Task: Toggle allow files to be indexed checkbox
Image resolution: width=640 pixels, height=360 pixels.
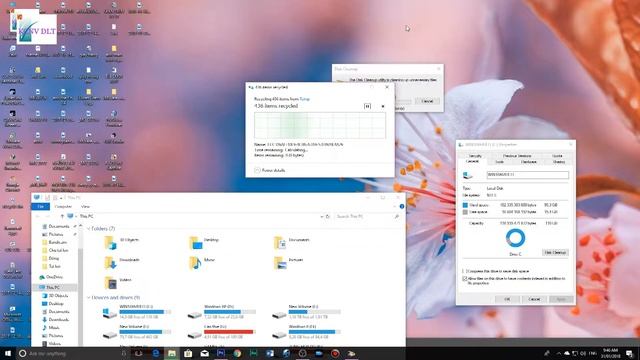Action: [x=464, y=279]
